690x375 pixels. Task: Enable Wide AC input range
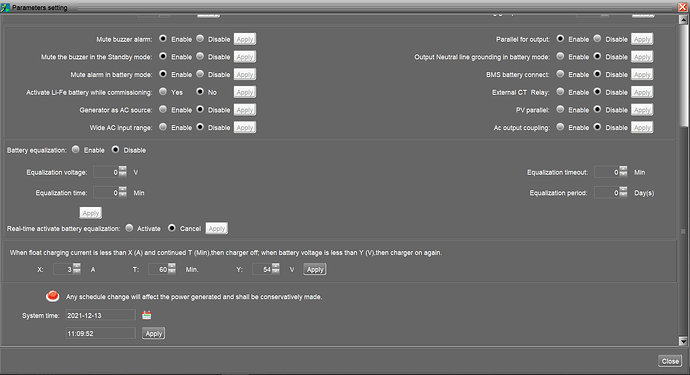(x=163, y=127)
